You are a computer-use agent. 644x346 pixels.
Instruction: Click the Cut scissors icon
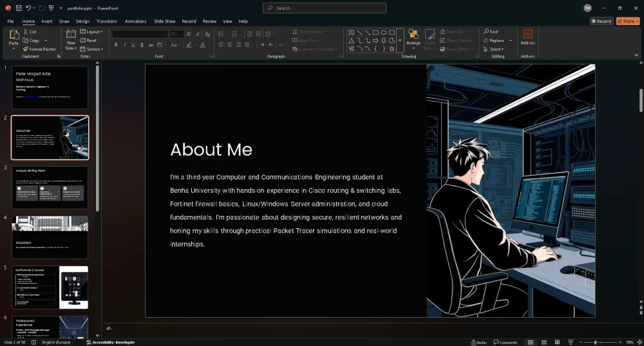[x=25, y=32]
